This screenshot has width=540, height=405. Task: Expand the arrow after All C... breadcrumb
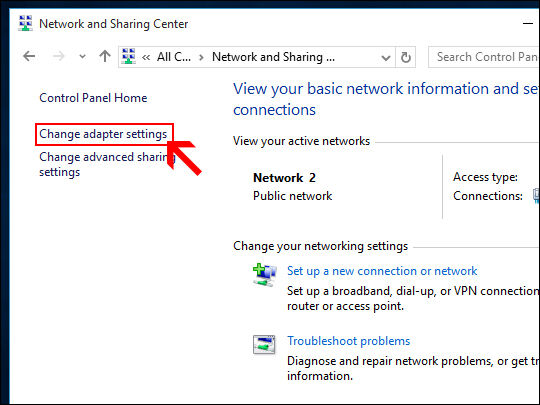pyautogui.click(x=201, y=57)
